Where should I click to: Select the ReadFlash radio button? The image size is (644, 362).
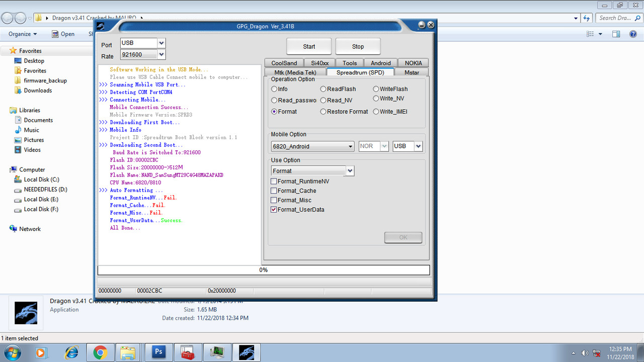point(324,89)
